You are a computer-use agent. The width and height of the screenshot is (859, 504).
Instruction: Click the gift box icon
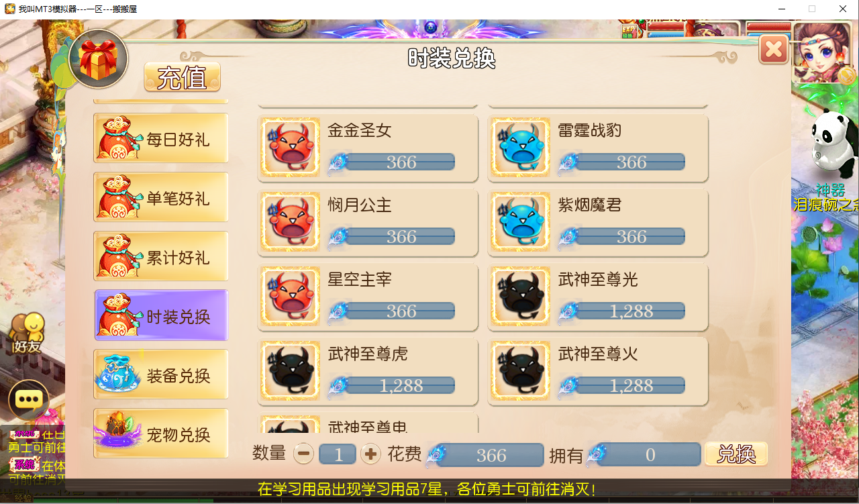tap(99, 59)
